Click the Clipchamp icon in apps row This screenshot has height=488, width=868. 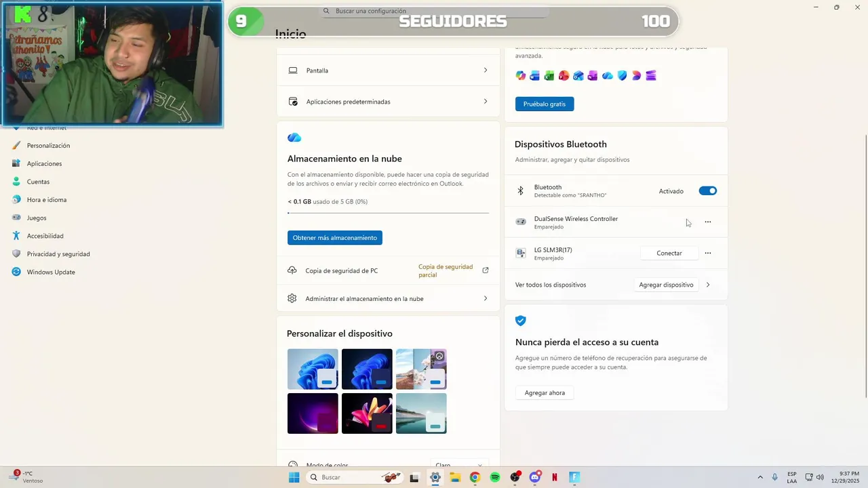(651, 76)
